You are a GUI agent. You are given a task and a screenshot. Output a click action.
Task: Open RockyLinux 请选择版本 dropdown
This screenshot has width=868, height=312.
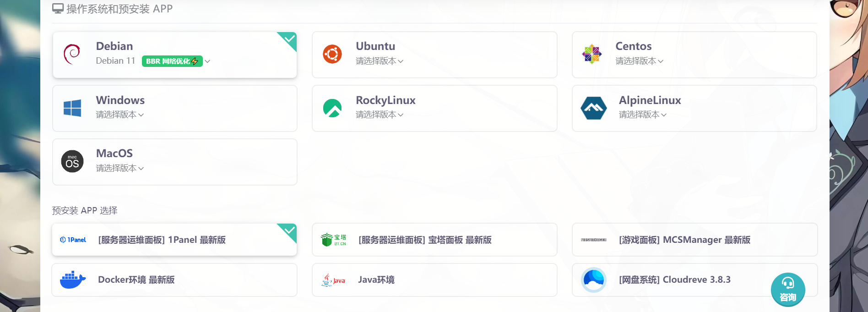380,115
